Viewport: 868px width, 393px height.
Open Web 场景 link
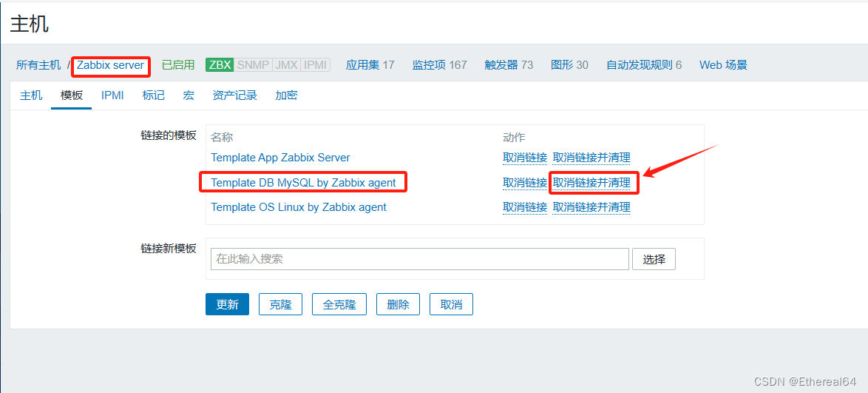click(x=724, y=65)
